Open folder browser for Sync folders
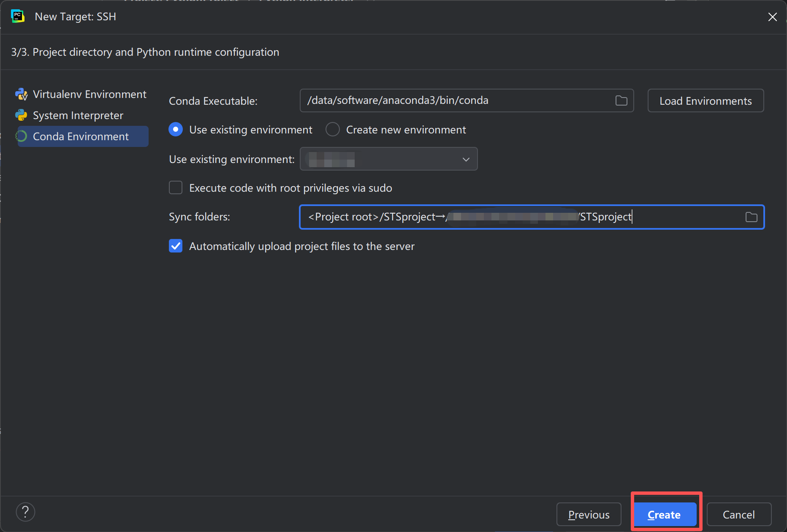This screenshot has width=787, height=532. (752, 217)
